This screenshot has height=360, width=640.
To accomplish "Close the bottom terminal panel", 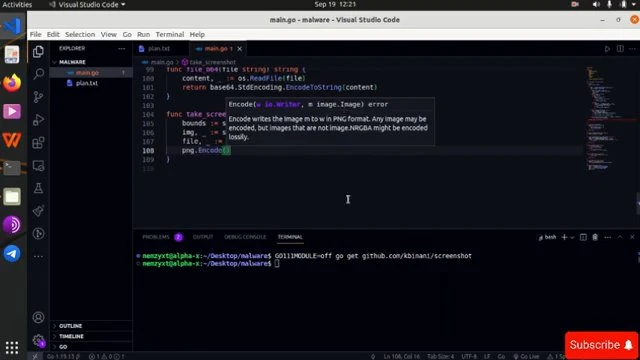I will click(632, 237).
